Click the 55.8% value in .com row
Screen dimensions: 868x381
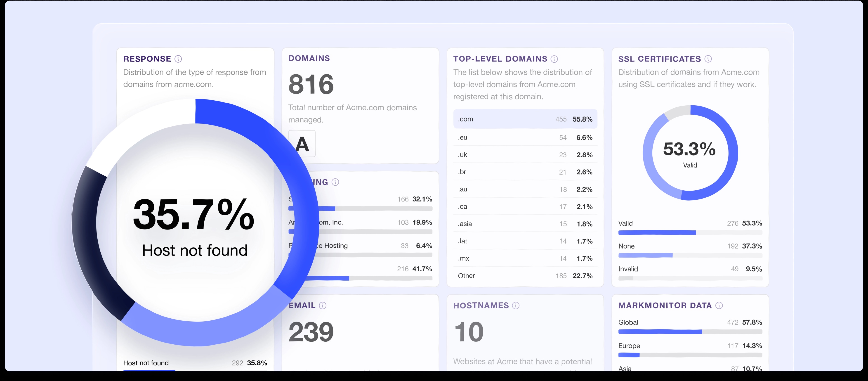click(x=583, y=119)
